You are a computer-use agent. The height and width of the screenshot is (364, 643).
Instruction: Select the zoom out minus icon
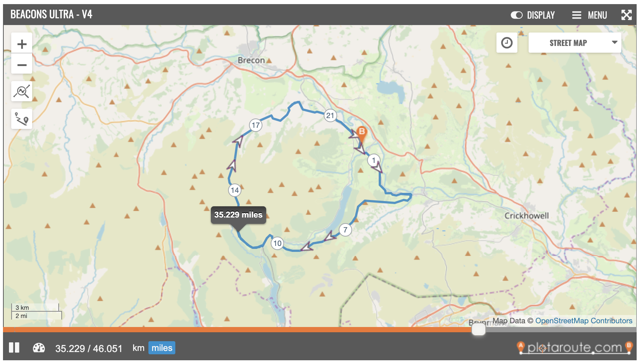[x=21, y=64]
